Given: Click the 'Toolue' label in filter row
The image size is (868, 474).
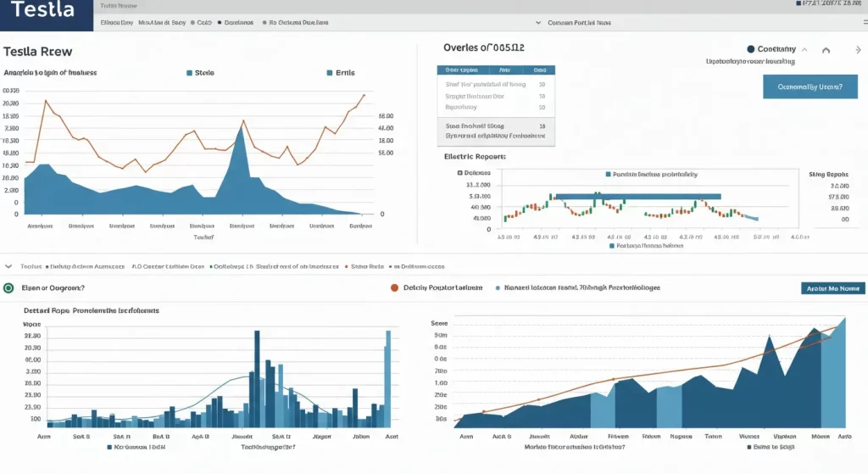Looking at the screenshot, I should 31,267.
